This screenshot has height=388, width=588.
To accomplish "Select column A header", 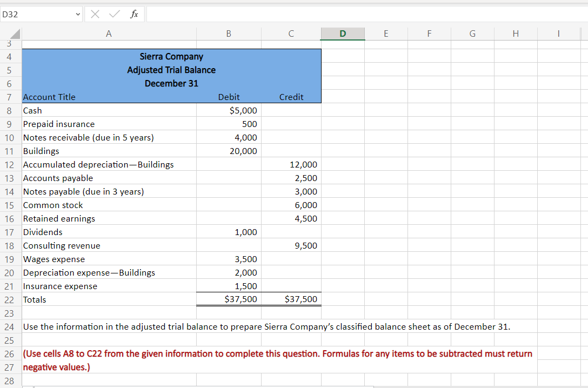I will [109, 34].
